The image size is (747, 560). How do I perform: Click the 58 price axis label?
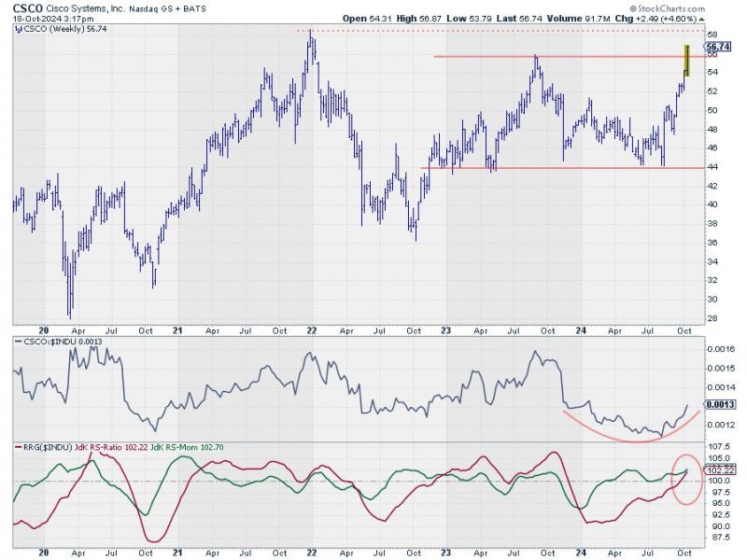pyautogui.click(x=712, y=35)
